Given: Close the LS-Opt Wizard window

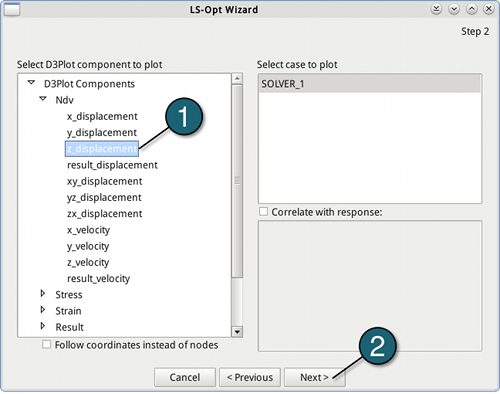Looking at the screenshot, I should coord(489,9).
